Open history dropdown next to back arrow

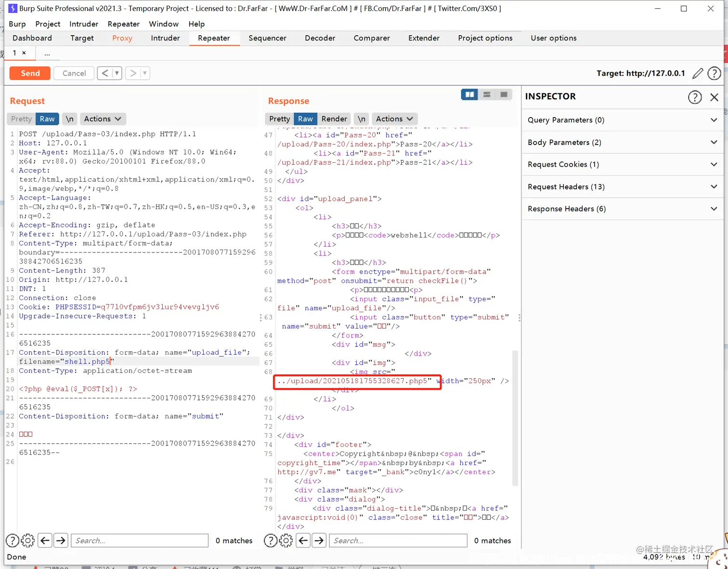point(117,73)
